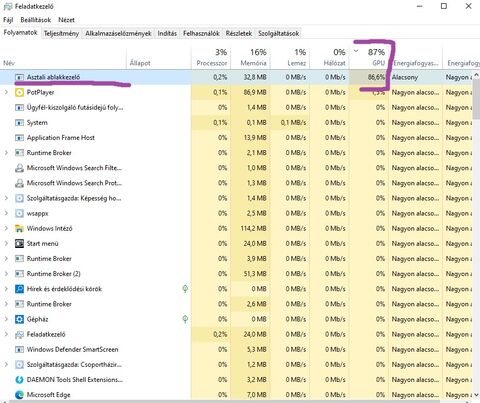The height and width of the screenshot is (403, 480).
Task: Select the Folyamatok tab
Action: click(x=20, y=33)
